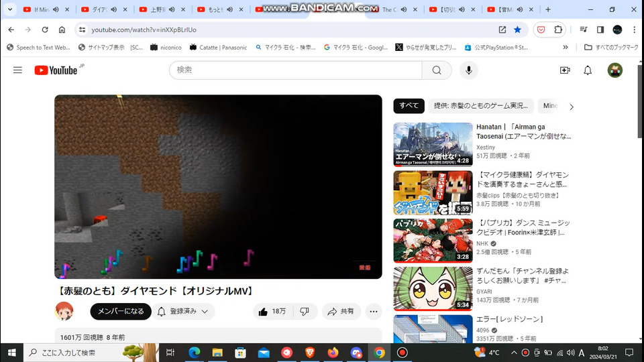The height and width of the screenshot is (362, 644).
Task: Go back with browser back arrow
Action: coord(11,29)
